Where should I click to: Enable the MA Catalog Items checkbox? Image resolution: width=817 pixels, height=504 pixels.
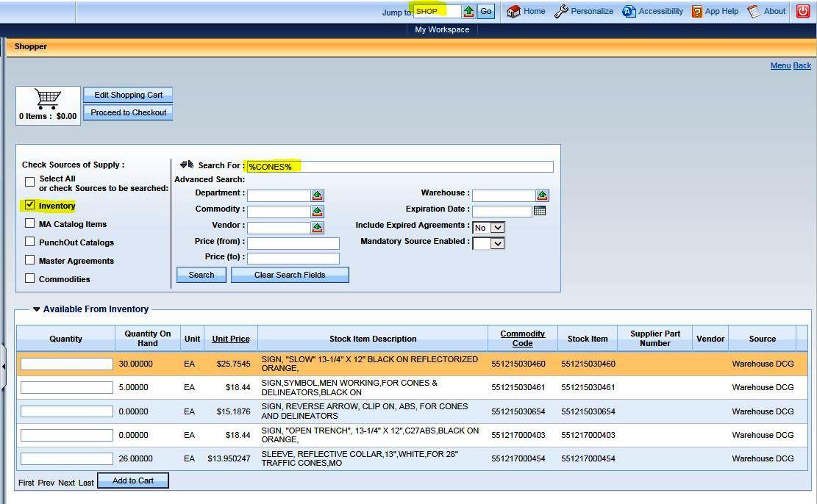coord(30,223)
